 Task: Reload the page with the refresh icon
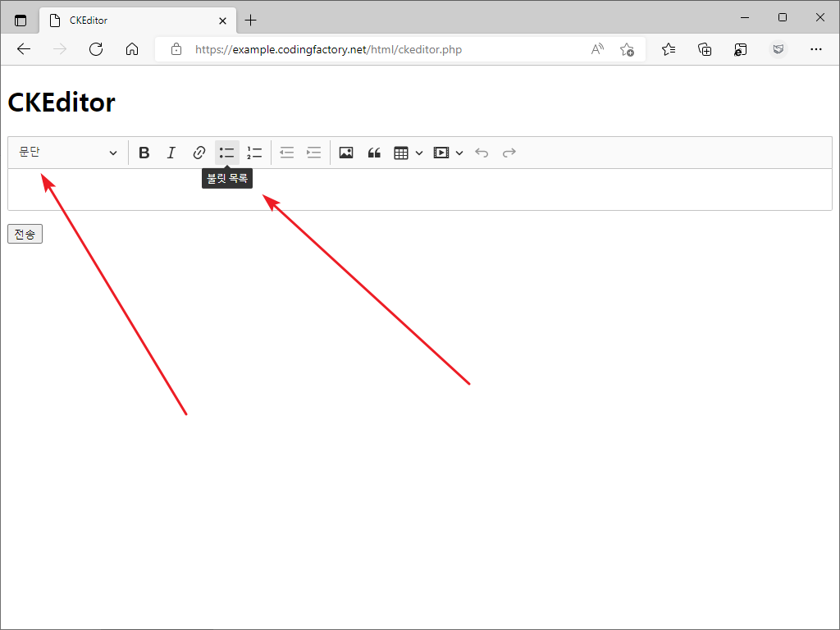click(96, 50)
